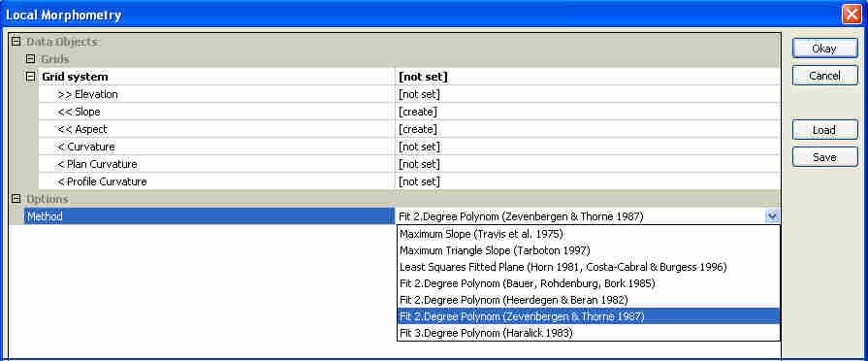Select the << Slope row label

79,112
